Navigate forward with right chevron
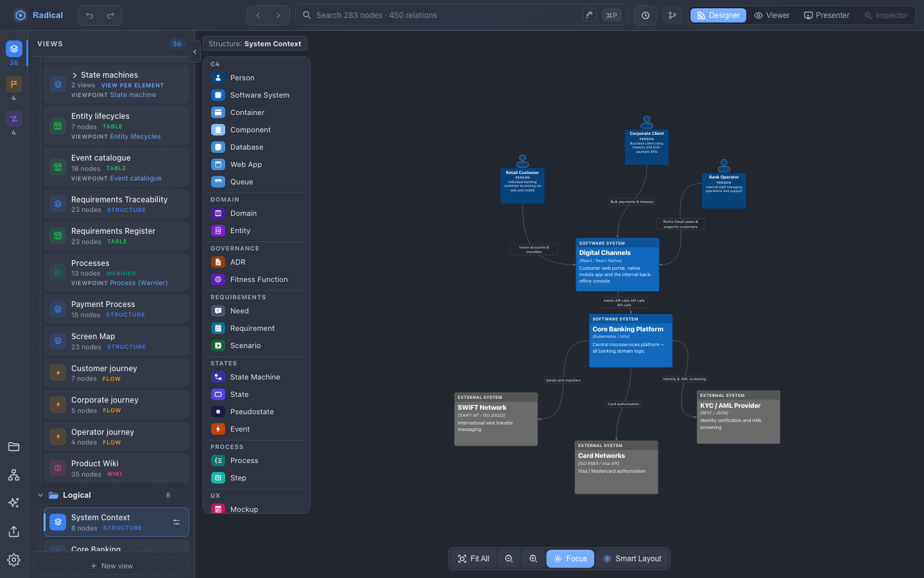This screenshot has width=924, height=578. [278, 15]
